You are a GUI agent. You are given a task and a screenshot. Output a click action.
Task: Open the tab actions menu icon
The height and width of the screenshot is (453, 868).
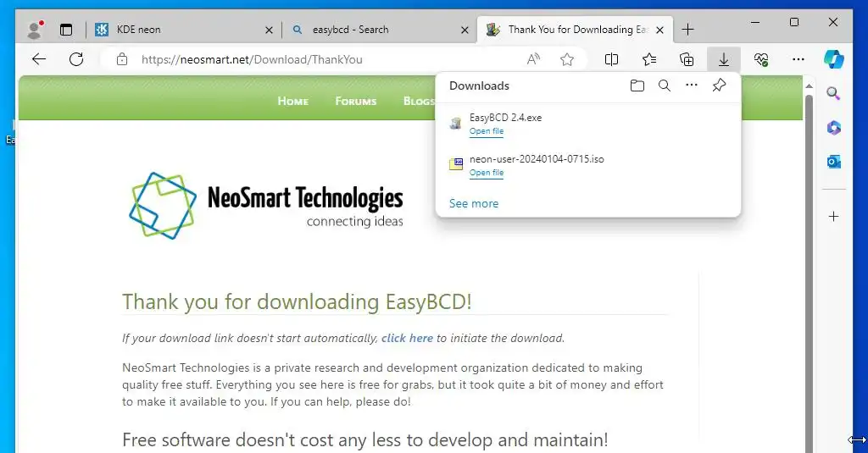(66, 30)
